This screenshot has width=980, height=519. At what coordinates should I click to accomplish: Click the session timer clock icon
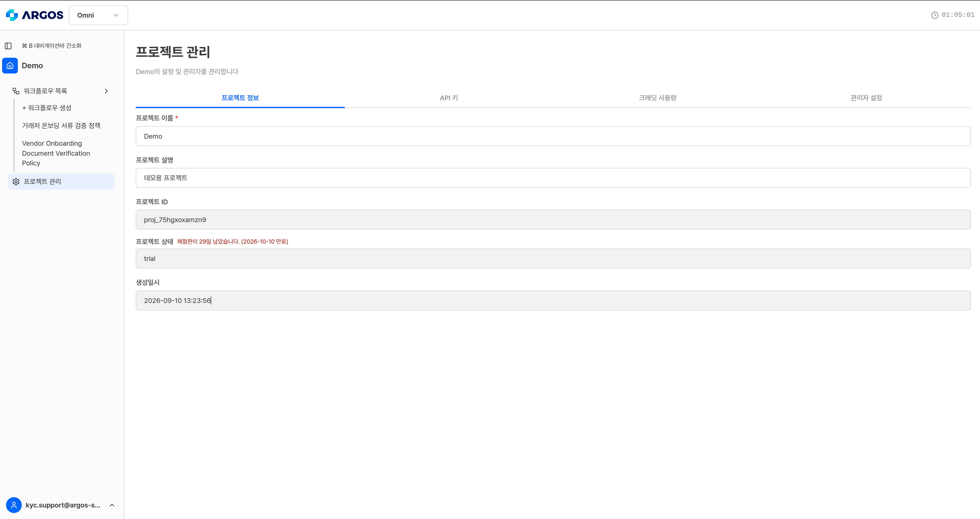[934, 15]
